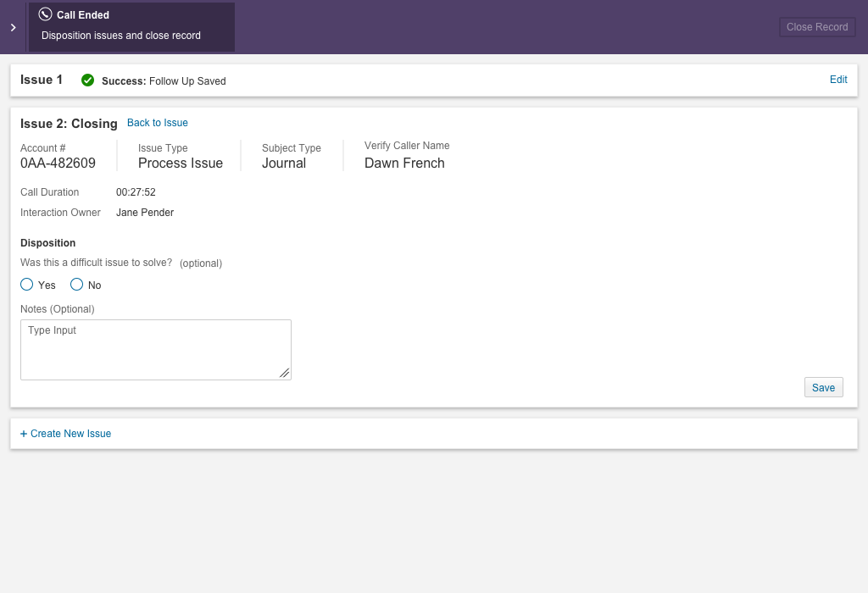868x593 pixels.
Task: Select Yes for difficult issue
Action: click(x=26, y=285)
